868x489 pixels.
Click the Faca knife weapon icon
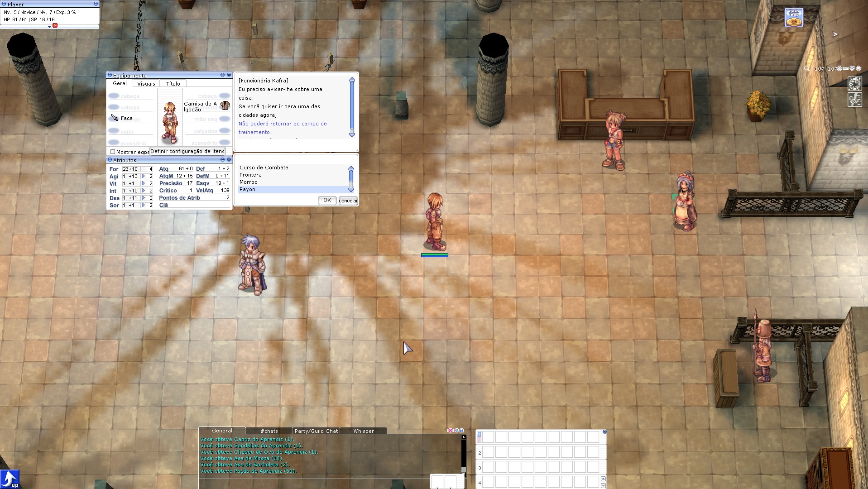point(115,118)
